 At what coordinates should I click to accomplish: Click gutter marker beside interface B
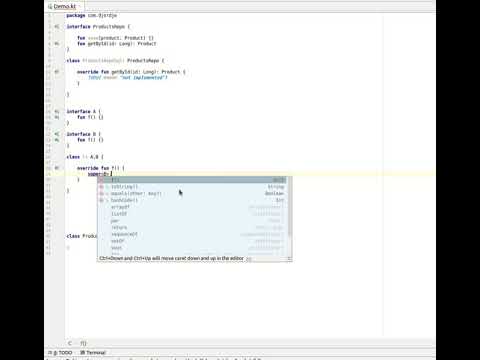click(57, 134)
